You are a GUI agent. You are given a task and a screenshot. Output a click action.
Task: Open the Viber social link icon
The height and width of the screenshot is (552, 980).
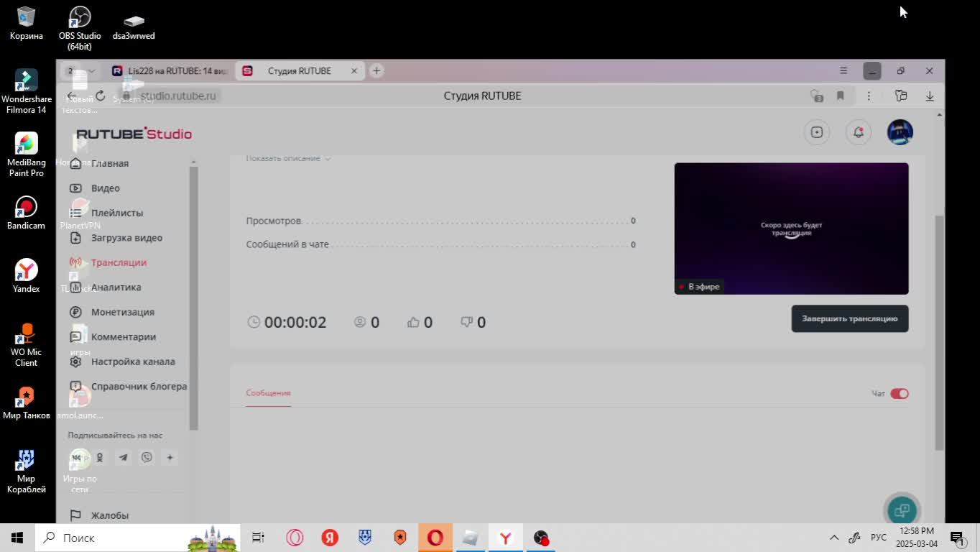pyautogui.click(x=147, y=457)
